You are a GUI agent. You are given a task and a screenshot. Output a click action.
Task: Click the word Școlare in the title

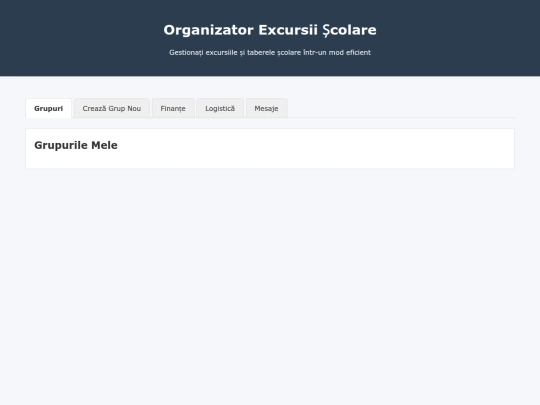[x=350, y=30]
